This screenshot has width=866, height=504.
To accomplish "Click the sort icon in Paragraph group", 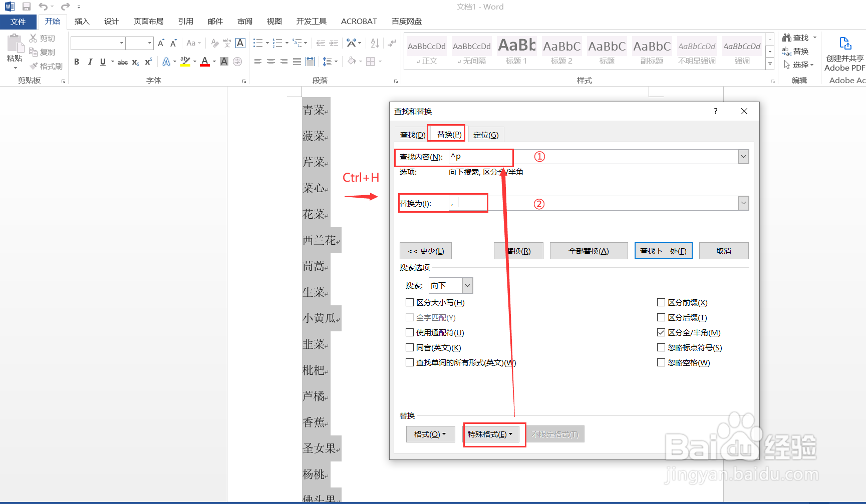I will [374, 43].
